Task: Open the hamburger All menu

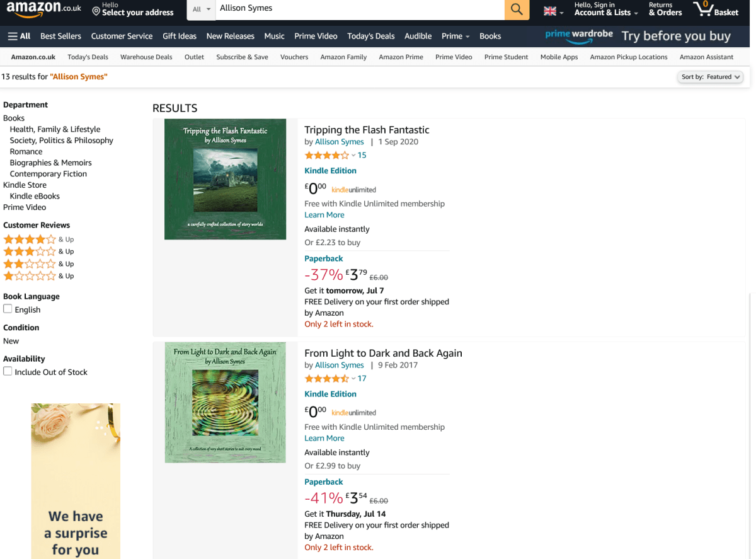Action: point(19,36)
